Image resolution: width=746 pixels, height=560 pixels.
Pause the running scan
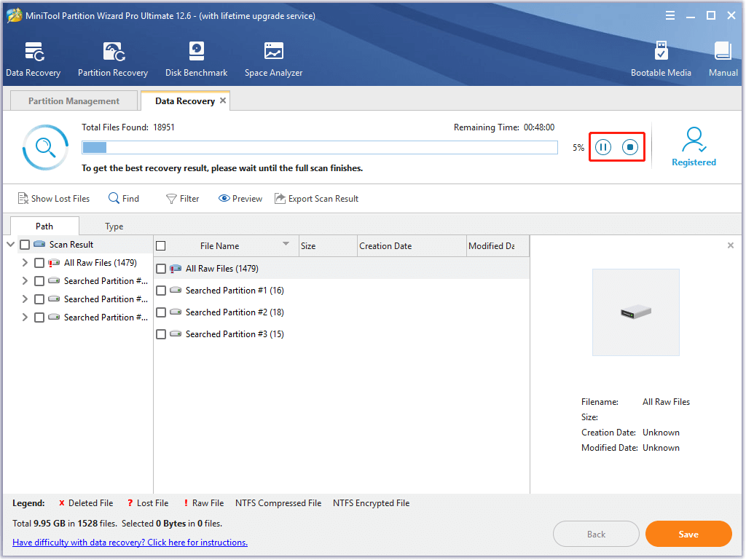602,147
